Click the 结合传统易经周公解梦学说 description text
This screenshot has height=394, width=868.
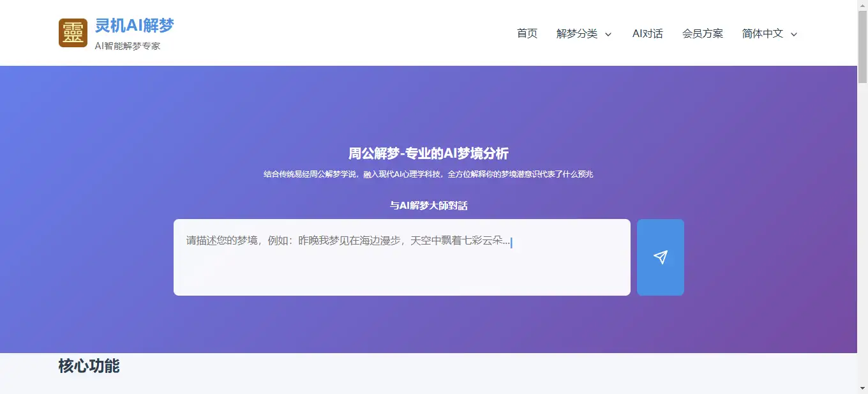tap(428, 174)
